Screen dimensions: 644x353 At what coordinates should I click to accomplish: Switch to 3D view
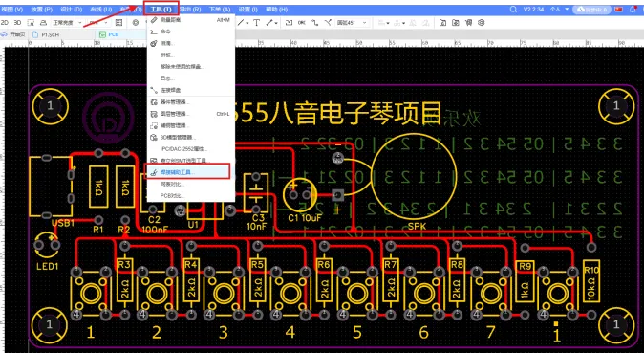(17, 23)
